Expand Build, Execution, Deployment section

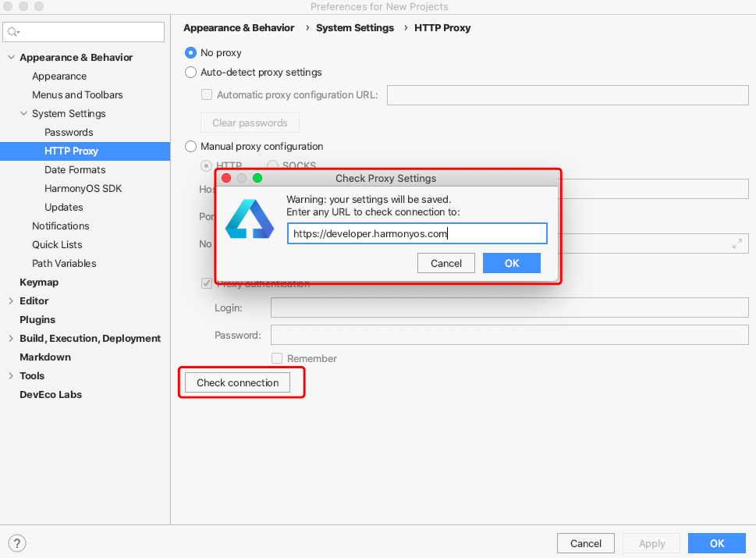11,339
